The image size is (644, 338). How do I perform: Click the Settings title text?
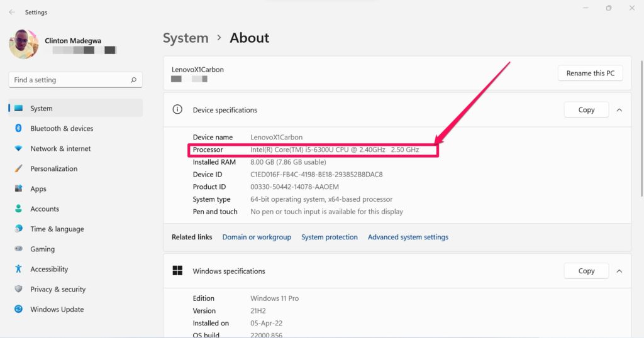pos(36,13)
